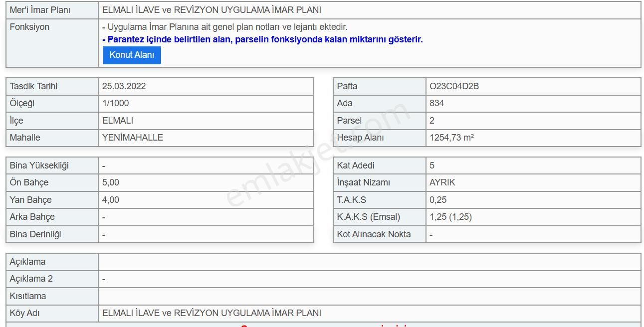The image size is (644, 327).
Task: Select the İnşaat Nizamı value AYRIK
Action: click(442, 182)
